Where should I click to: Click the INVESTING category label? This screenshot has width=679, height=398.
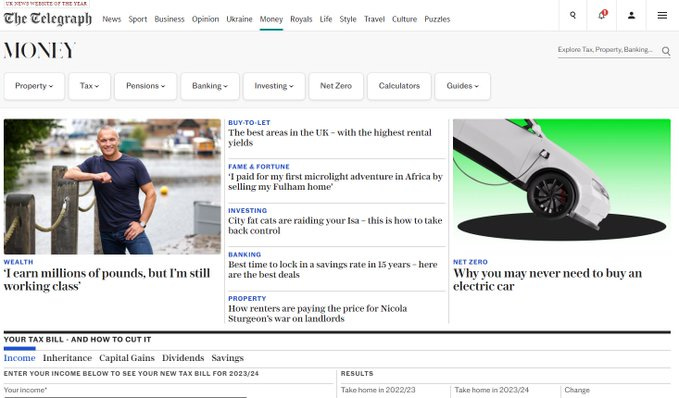click(247, 210)
